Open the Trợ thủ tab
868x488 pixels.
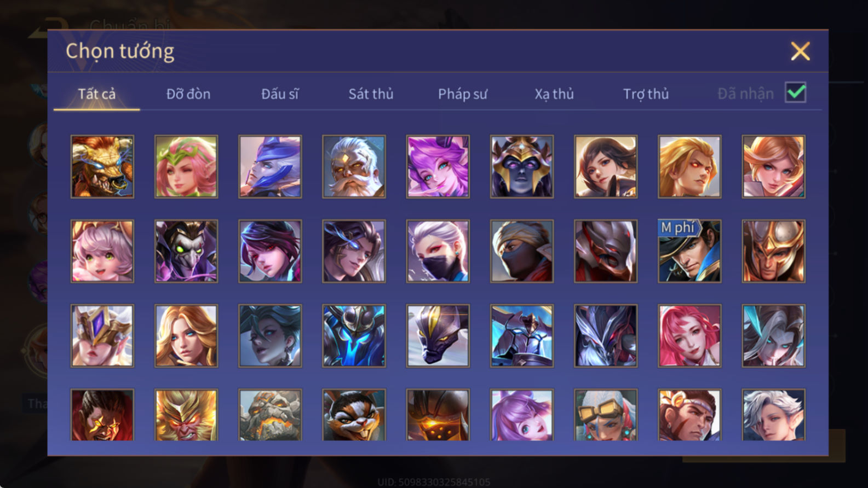click(x=646, y=94)
